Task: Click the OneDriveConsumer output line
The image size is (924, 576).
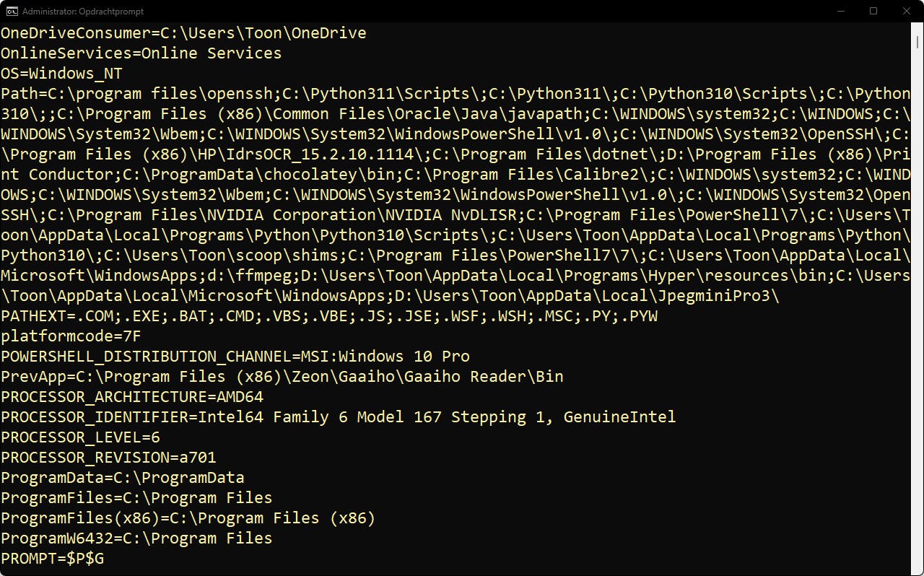Action: (x=183, y=33)
